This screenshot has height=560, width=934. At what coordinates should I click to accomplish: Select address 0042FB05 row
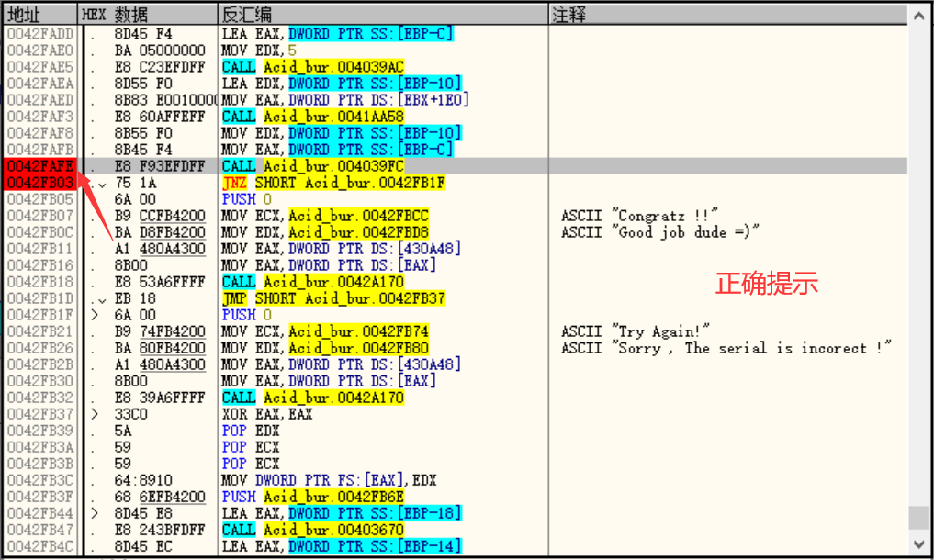point(39,199)
